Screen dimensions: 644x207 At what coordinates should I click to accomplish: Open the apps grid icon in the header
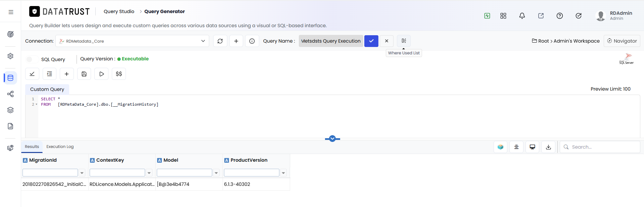503,16
